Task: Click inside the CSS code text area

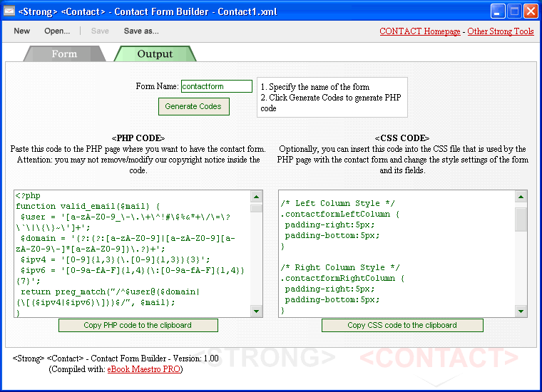Action: tap(397, 254)
